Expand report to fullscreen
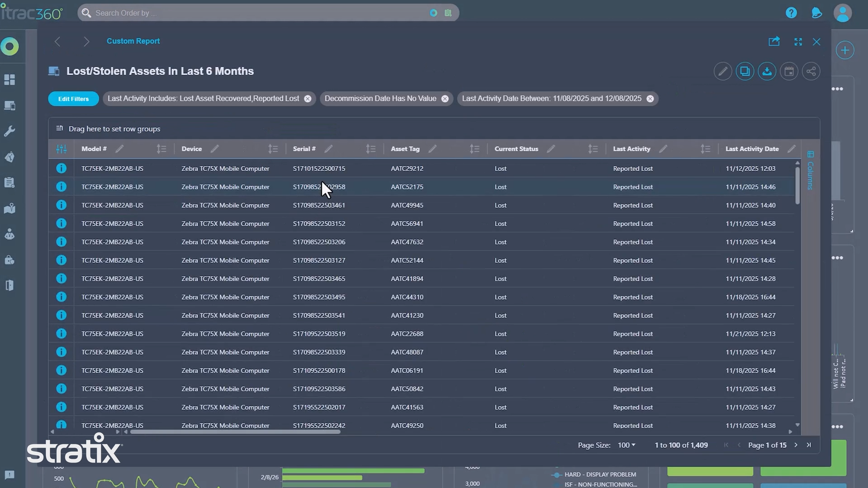868x488 pixels. click(x=798, y=42)
